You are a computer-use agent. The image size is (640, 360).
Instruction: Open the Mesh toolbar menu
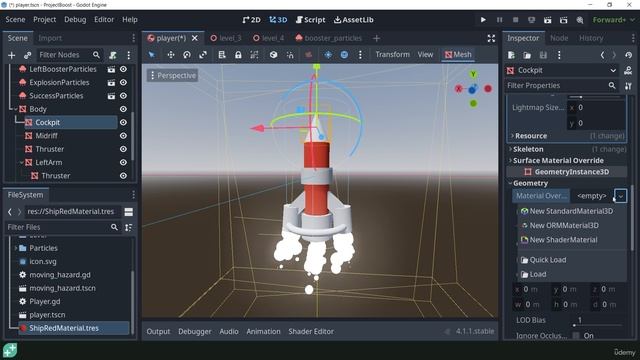tap(458, 55)
